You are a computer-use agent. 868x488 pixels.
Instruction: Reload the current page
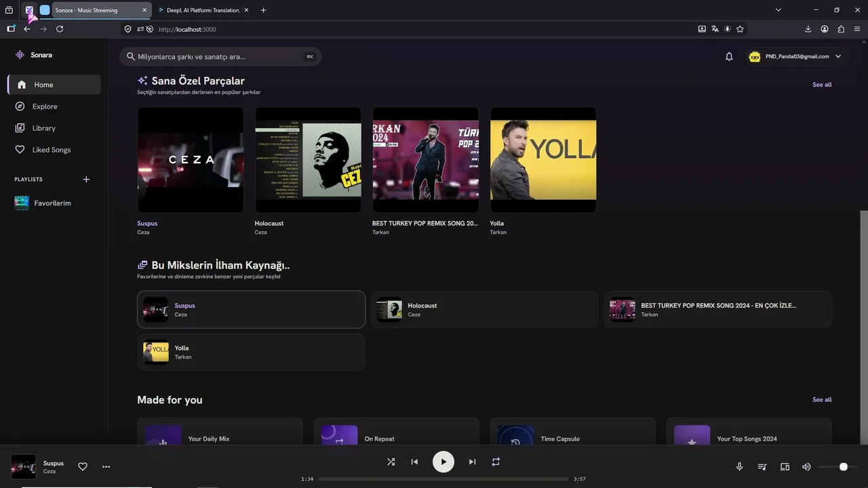click(60, 29)
